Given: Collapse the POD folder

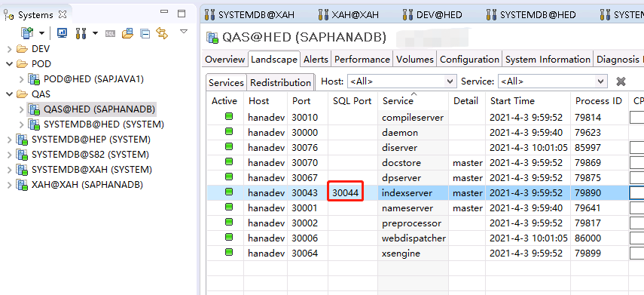Looking at the screenshot, I should click(x=10, y=64).
